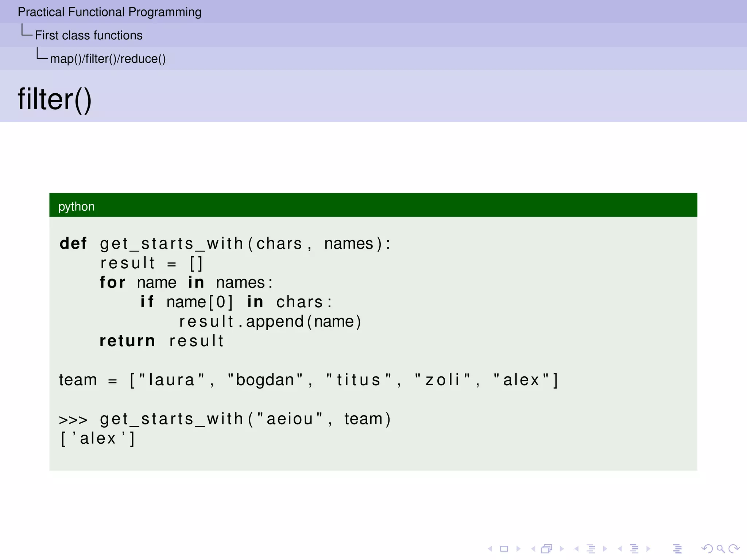Open 'map()/filter()/reduce()' subsection link
Image resolution: width=747 pixels, height=560 pixels.
click(x=108, y=59)
